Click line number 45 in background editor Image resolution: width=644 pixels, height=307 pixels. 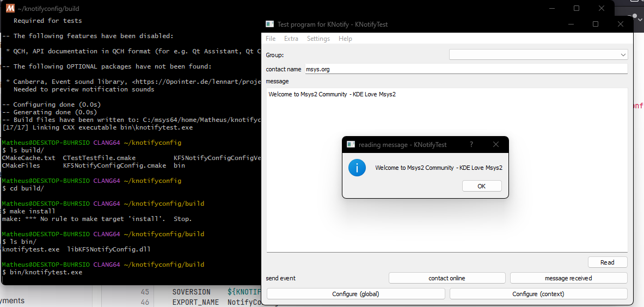click(145, 292)
